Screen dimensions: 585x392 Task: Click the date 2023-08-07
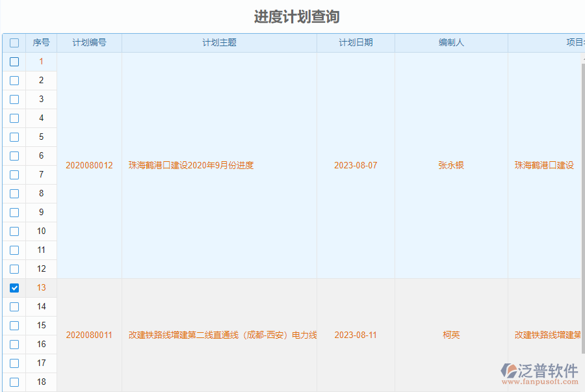point(356,165)
